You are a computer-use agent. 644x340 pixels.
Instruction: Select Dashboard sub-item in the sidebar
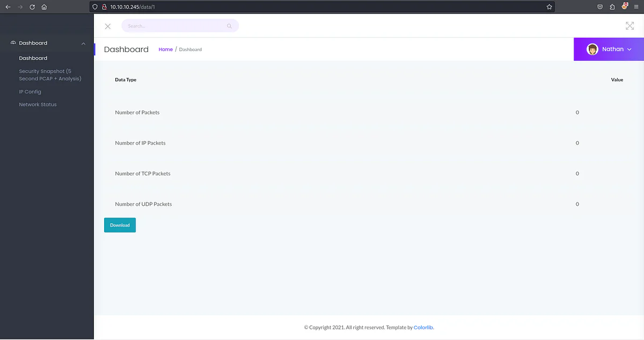tap(33, 58)
